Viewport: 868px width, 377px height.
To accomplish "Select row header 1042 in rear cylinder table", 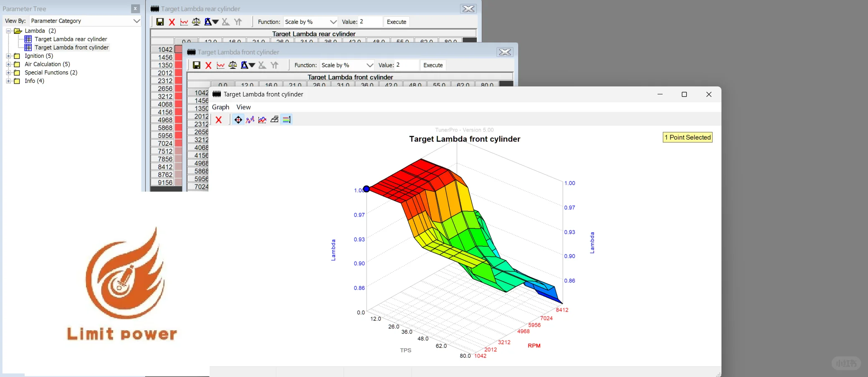I will (162, 49).
